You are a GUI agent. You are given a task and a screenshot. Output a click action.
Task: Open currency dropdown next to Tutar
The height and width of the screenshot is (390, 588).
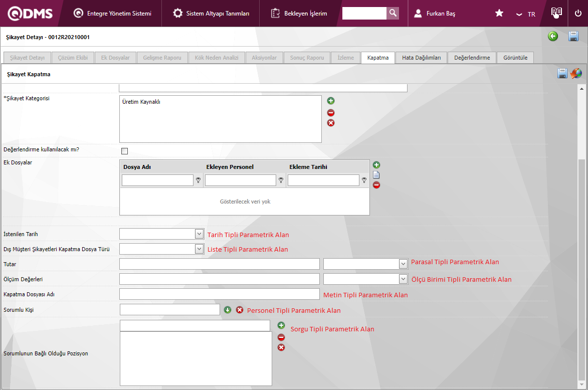point(403,264)
